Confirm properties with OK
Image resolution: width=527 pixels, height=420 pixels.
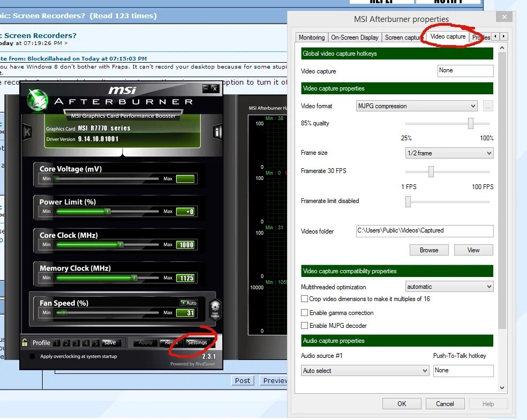[x=402, y=404]
